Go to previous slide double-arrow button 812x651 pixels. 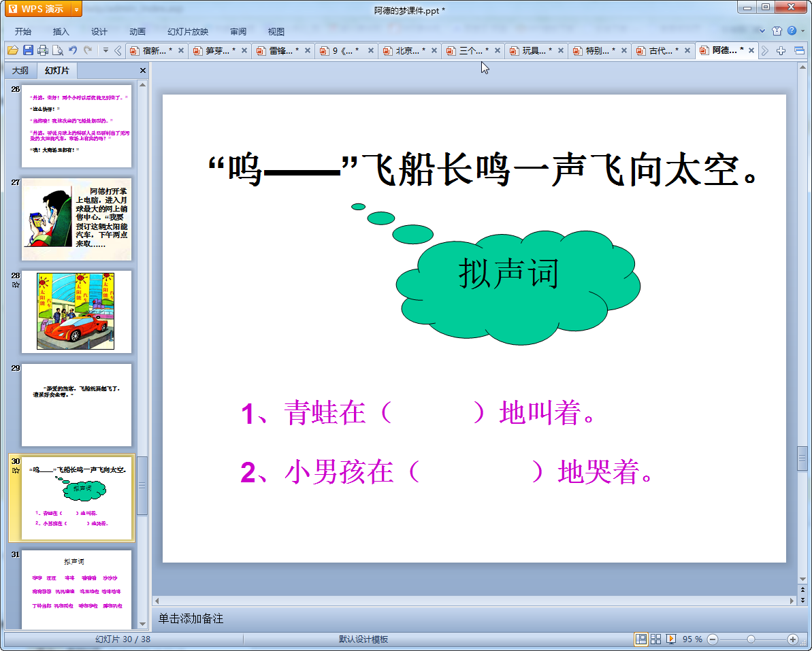coord(802,590)
